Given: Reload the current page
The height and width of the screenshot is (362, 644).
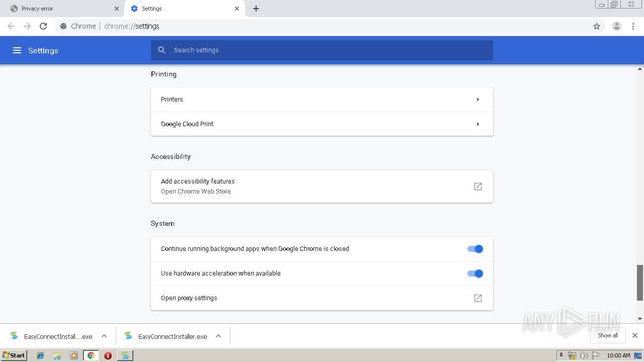Looking at the screenshot, I should (x=43, y=26).
